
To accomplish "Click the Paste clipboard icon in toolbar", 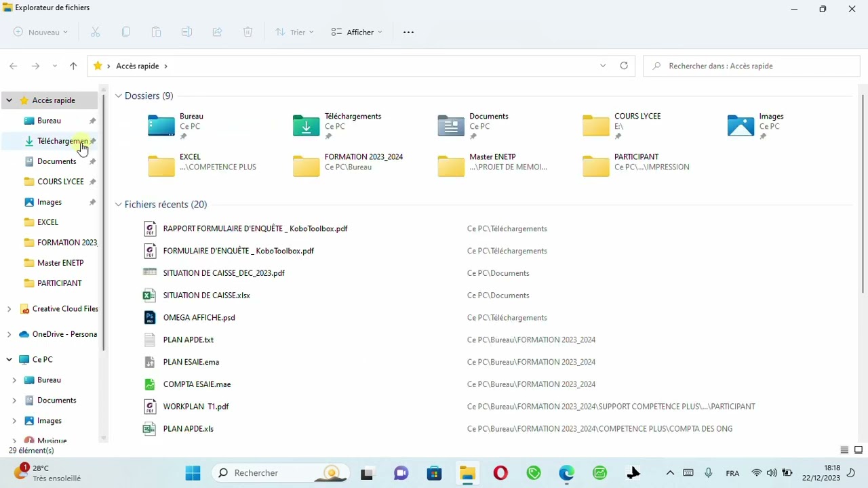I will click(x=156, y=32).
